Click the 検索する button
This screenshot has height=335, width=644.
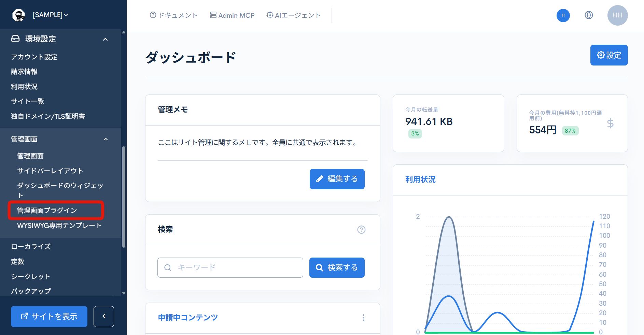pos(337,267)
